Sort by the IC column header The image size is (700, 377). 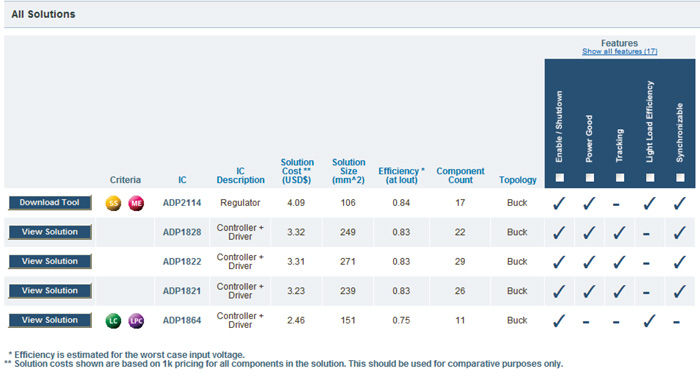(x=182, y=180)
